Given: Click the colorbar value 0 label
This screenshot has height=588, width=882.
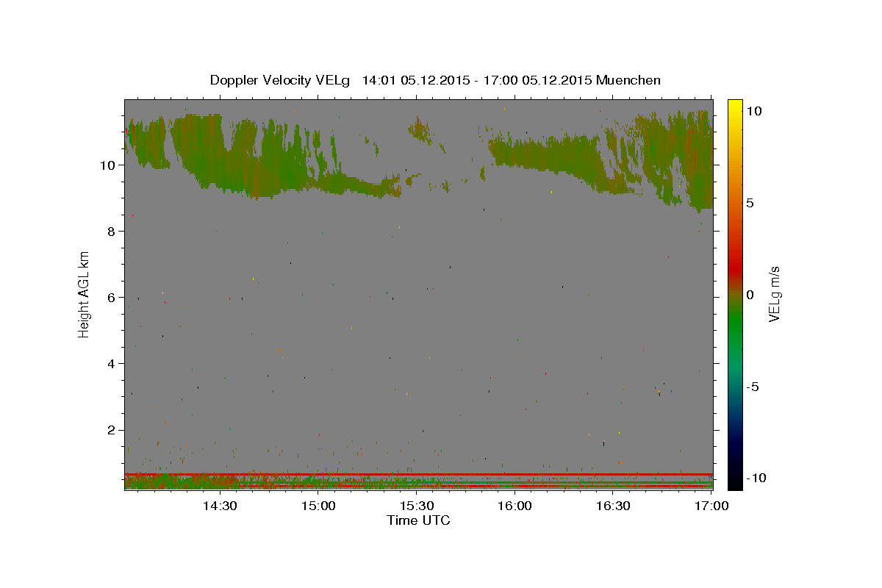Looking at the screenshot, I should coord(750,295).
